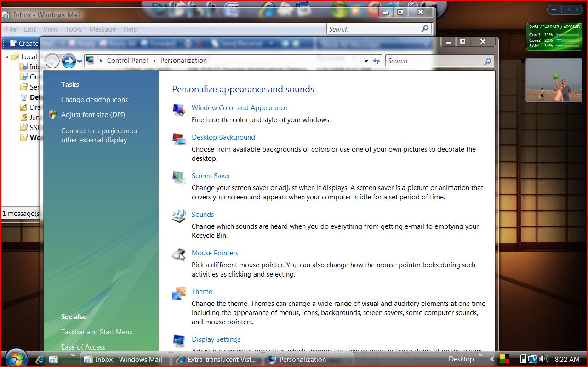This screenshot has height=367, width=588.
Task: Open the Desktop Background link
Action: [x=223, y=137]
